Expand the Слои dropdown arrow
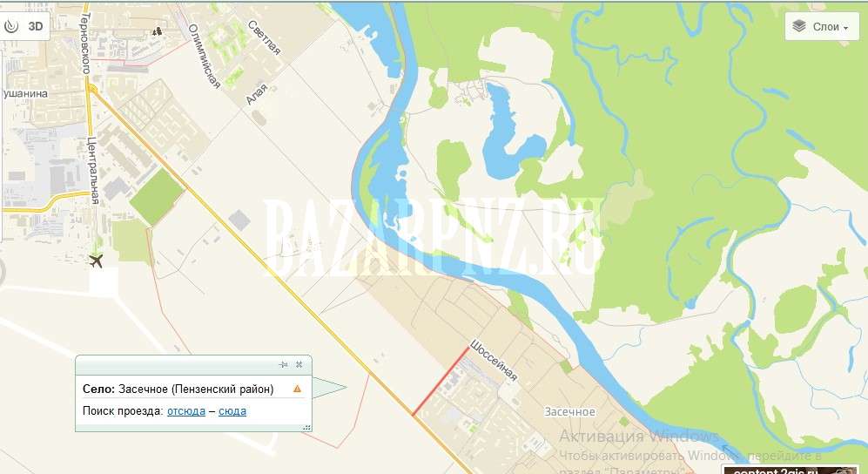The image size is (868, 474). [x=846, y=28]
